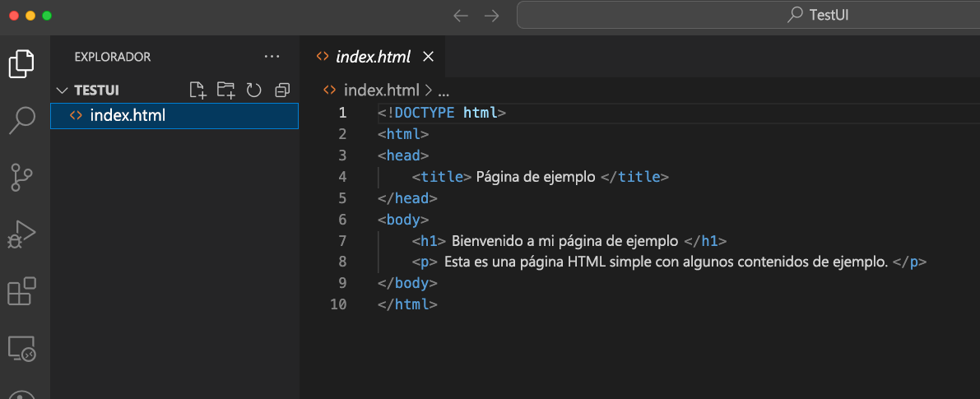Click the closing html tag on line 10

407,304
